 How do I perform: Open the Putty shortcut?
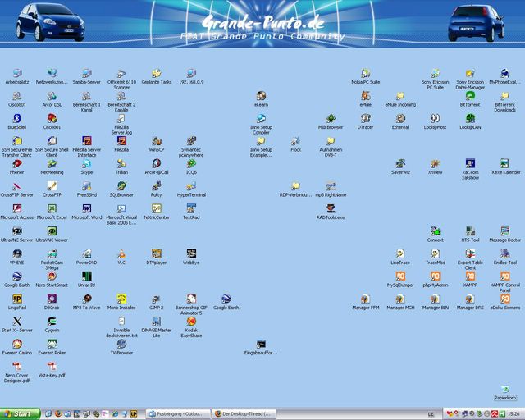tap(156, 186)
